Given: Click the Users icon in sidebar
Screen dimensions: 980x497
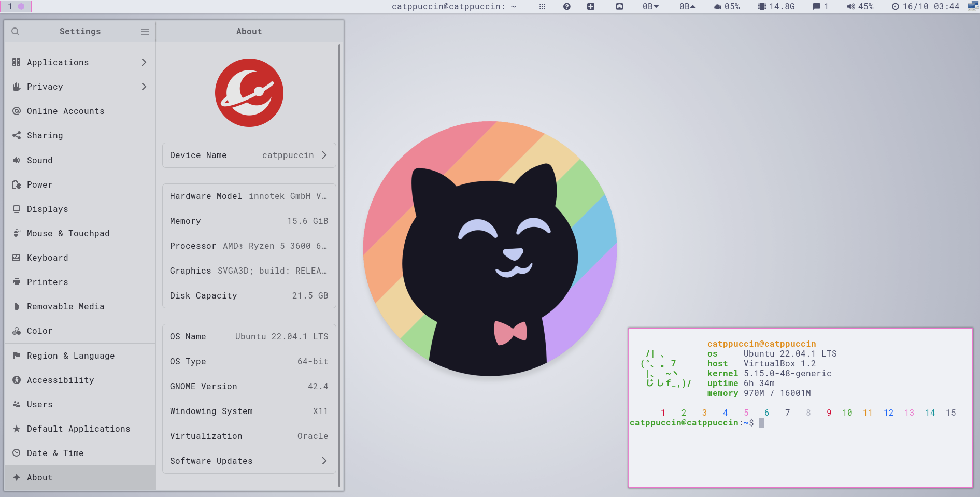Looking at the screenshot, I should coord(17,404).
